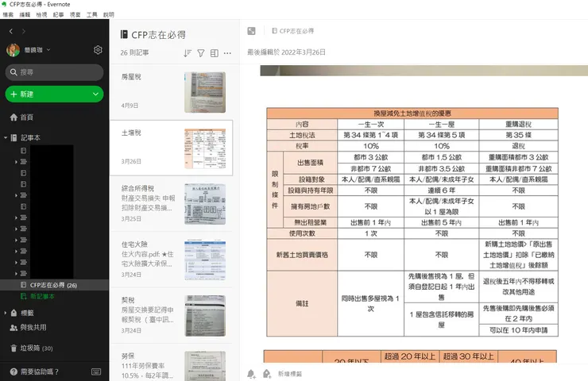Click the 契稅 note thumbnail
Screen dimensions: 588x381
click(x=205, y=315)
